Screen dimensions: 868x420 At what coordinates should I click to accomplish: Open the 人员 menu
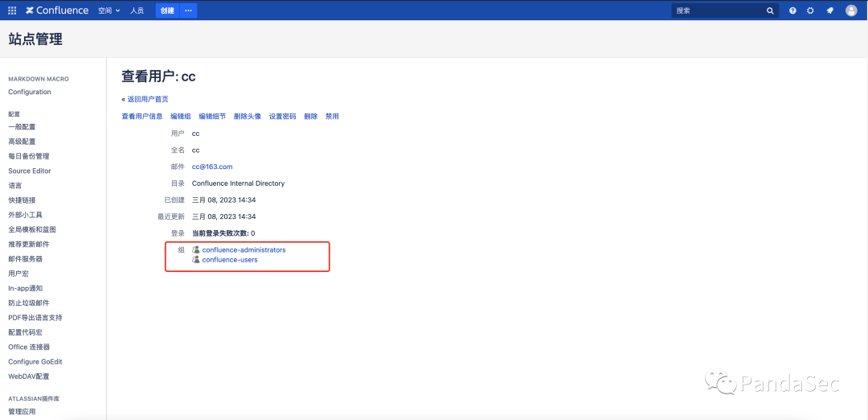[137, 10]
